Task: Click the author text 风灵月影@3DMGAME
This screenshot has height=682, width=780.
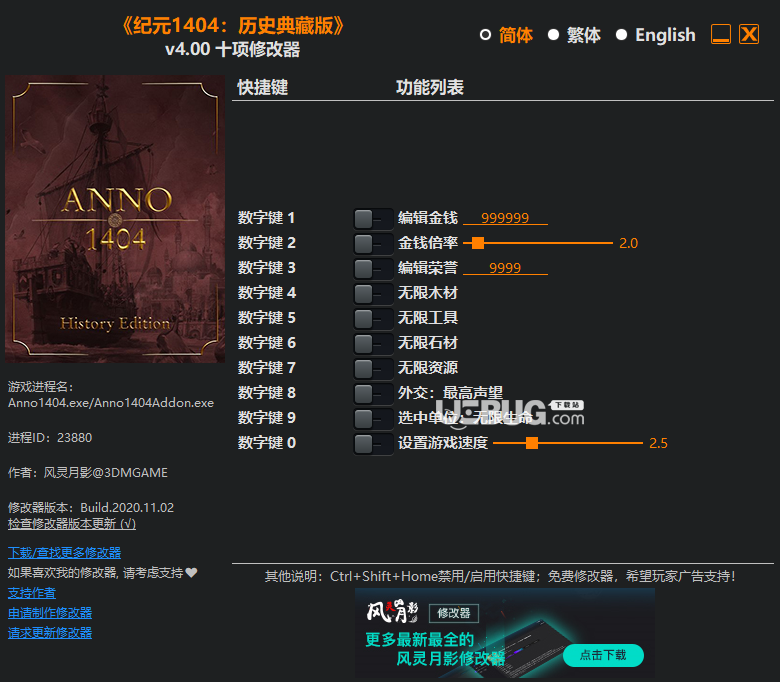Action: click(x=105, y=473)
